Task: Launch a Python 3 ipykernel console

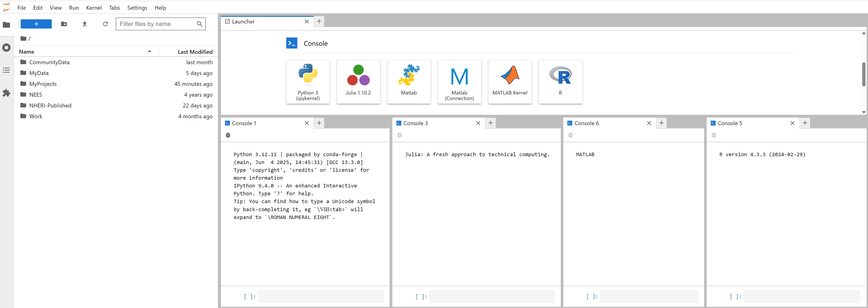Action: (308, 82)
